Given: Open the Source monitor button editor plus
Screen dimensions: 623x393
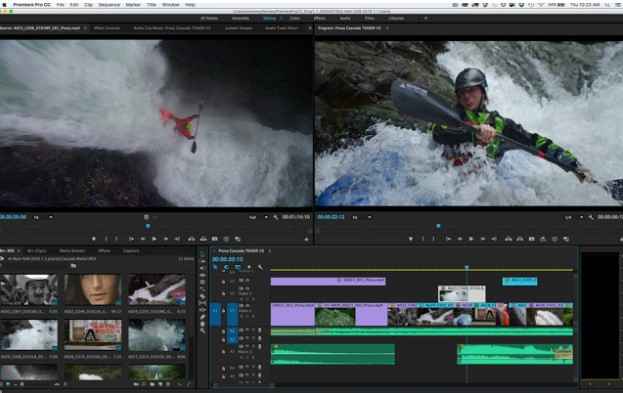Looking at the screenshot, I should click(306, 239).
